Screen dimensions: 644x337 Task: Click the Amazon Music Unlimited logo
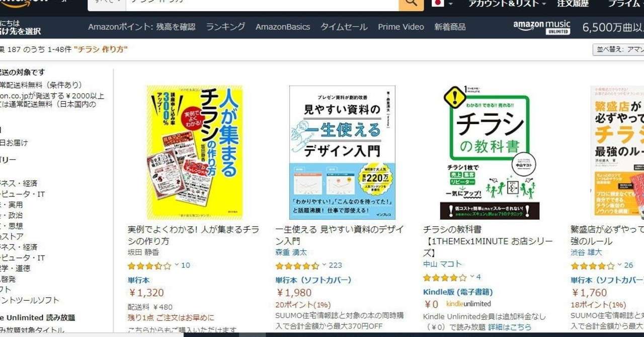(x=542, y=27)
